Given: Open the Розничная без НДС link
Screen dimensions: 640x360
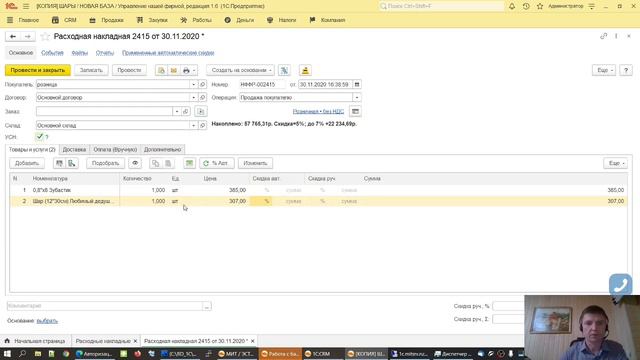Looking at the screenshot, I should (318, 111).
